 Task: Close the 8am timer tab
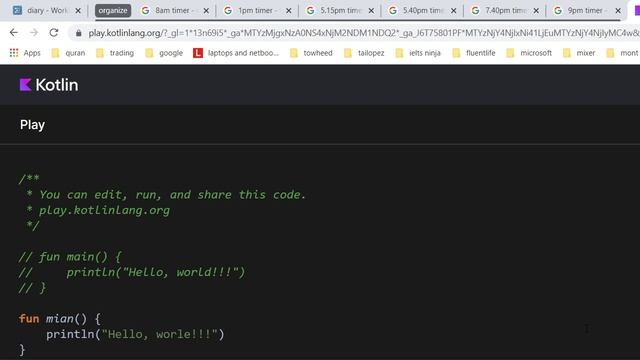click(x=206, y=11)
